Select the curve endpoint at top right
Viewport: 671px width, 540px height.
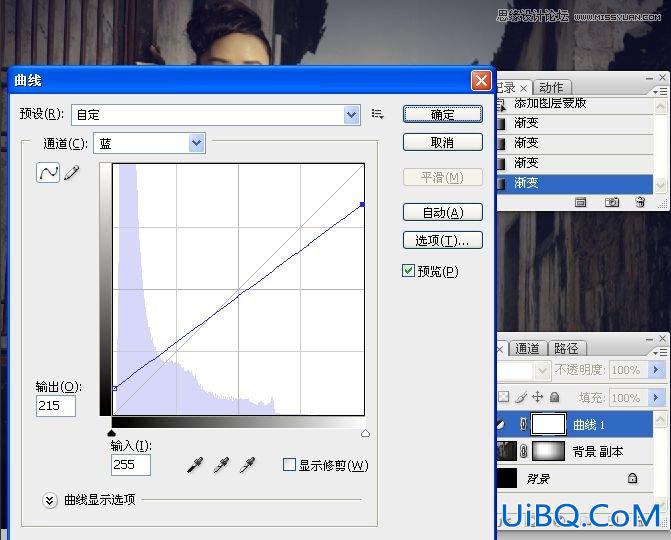tap(362, 205)
